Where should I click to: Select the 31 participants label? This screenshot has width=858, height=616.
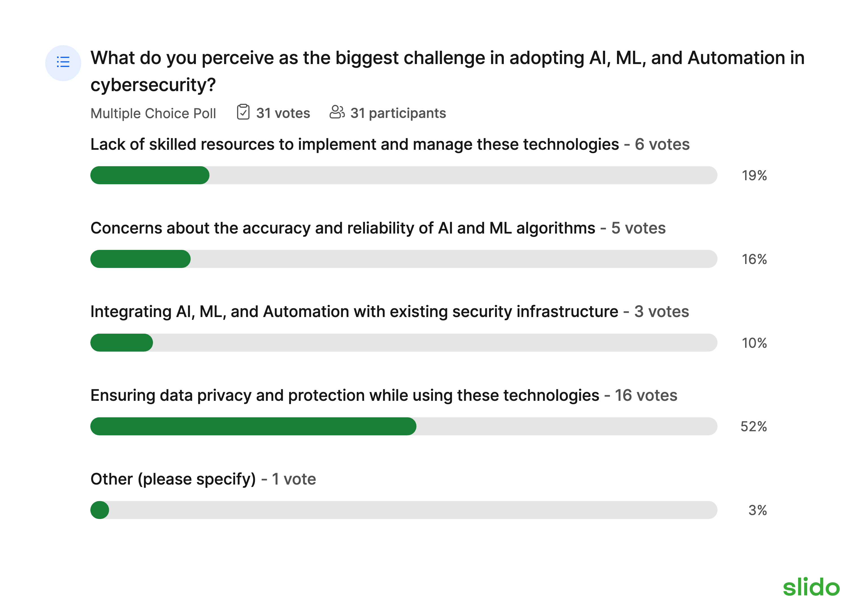tap(398, 113)
